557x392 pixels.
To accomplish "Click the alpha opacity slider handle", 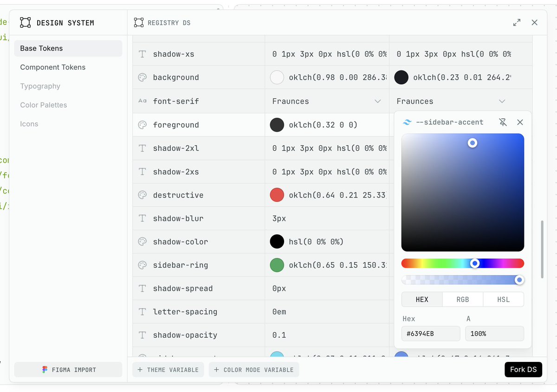I will (519, 280).
